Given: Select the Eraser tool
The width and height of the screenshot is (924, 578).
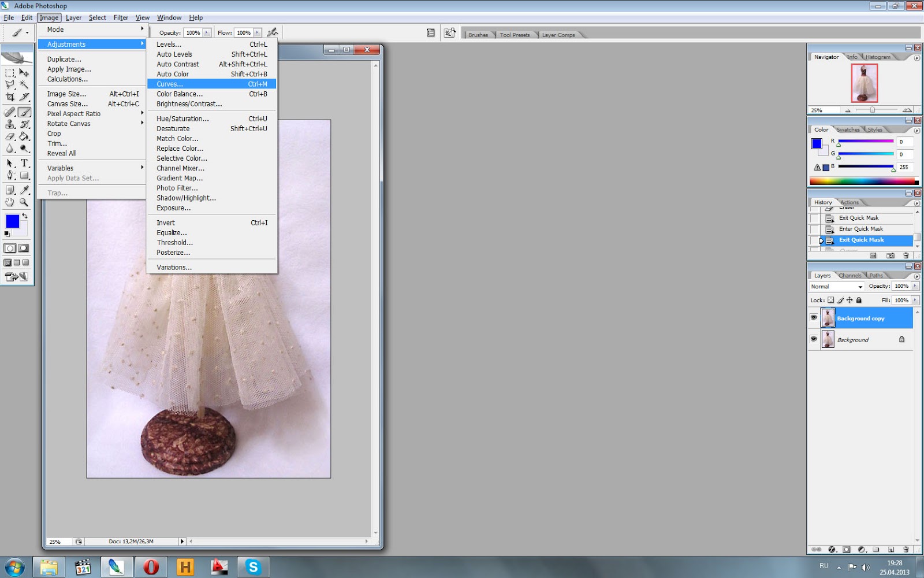Looking at the screenshot, I should point(10,136).
